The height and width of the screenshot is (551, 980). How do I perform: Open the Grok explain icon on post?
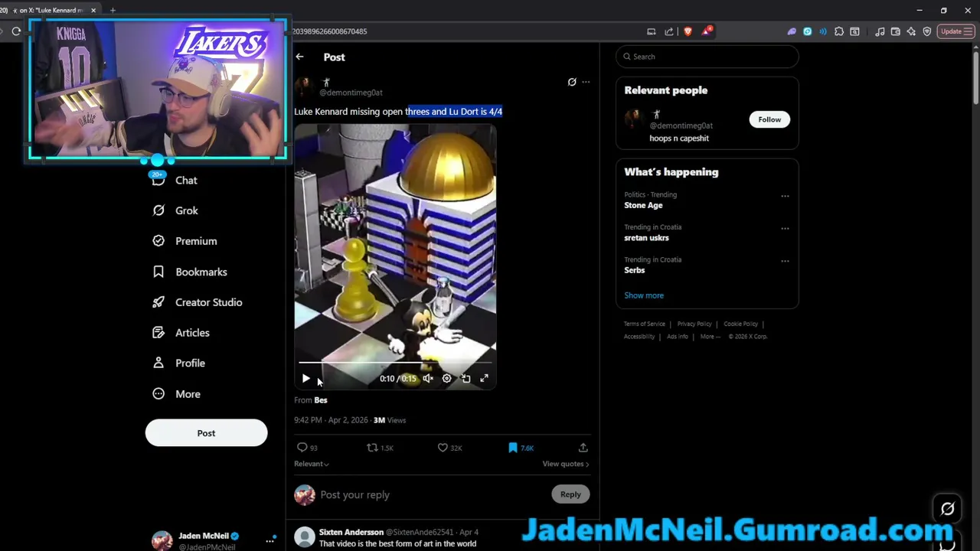[572, 82]
